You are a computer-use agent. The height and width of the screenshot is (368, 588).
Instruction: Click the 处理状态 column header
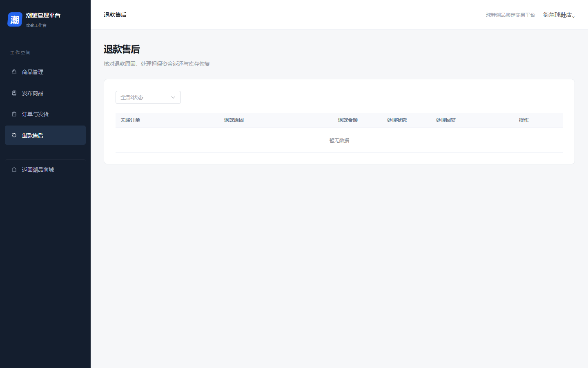point(397,120)
